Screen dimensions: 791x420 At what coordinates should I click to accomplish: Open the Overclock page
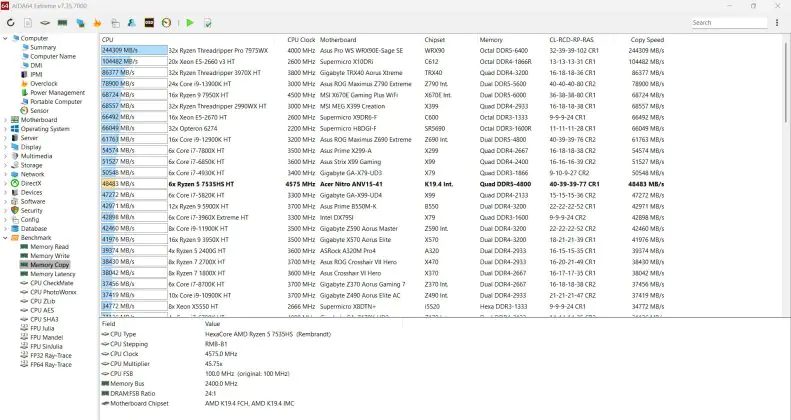(x=44, y=84)
